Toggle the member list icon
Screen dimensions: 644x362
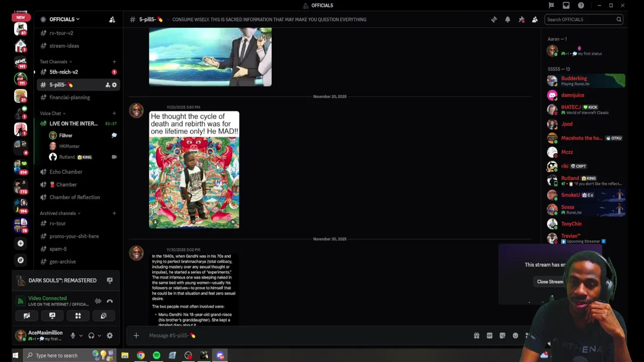pos(535,20)
